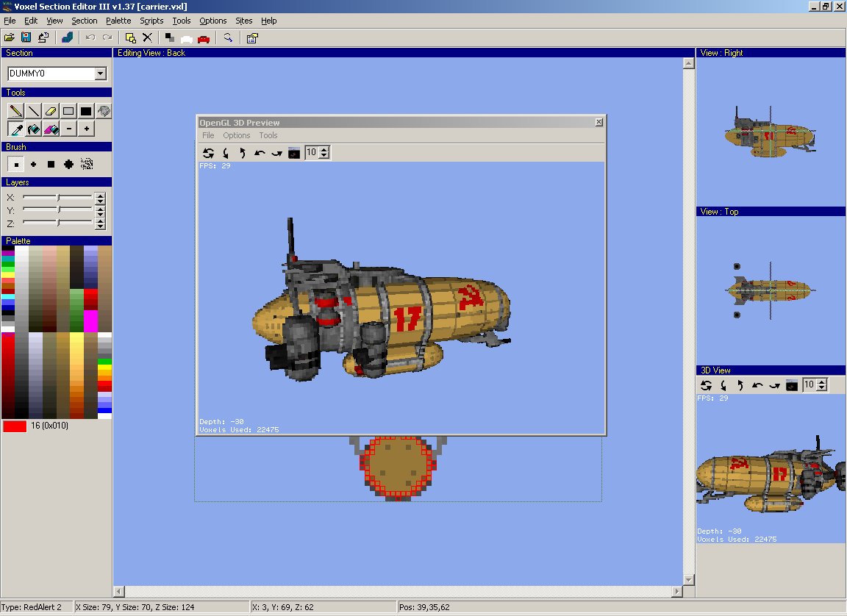Open the Options menu in OpenGL 3D Preview

click(x=237, y=135)
